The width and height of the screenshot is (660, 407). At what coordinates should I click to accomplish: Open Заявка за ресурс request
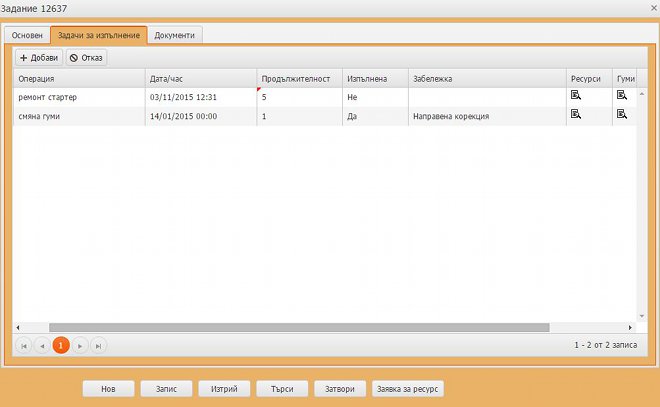pyautogui.click(x=408, y=389)
